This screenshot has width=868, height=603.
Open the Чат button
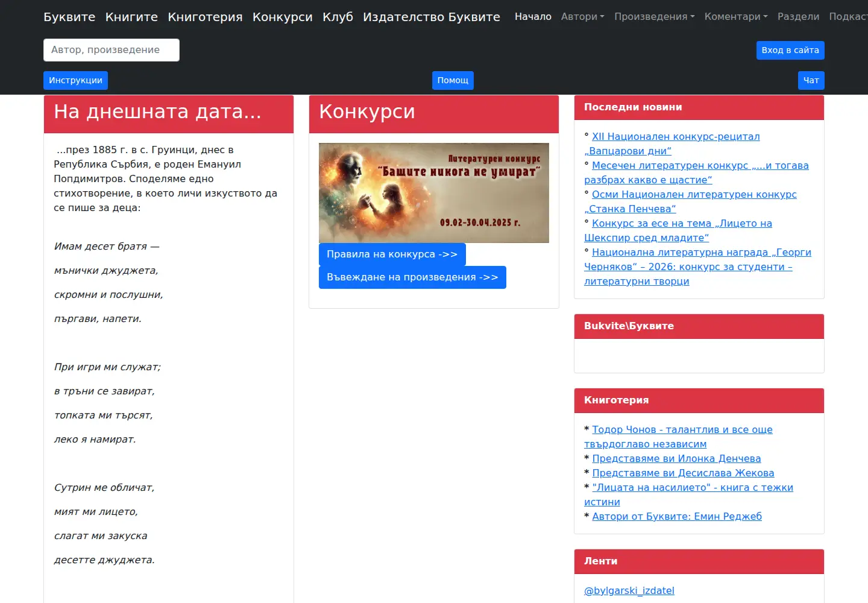811,80
